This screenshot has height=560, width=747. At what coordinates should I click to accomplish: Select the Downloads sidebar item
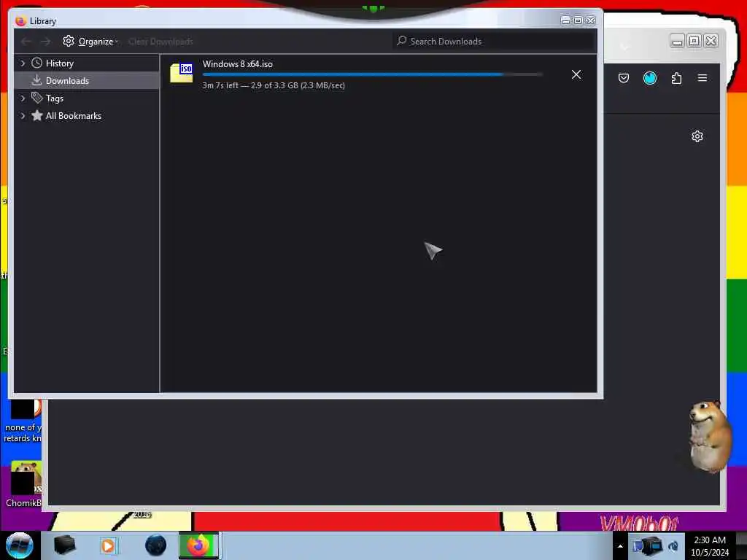tap(87, 80)
